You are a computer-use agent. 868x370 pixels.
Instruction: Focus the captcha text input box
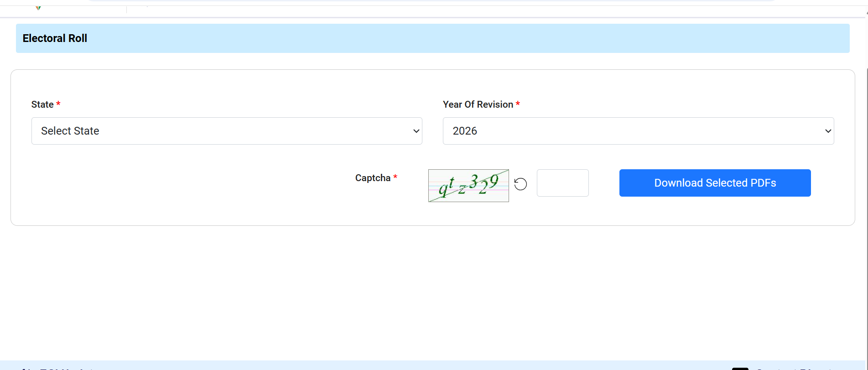(x=562, y=183)
